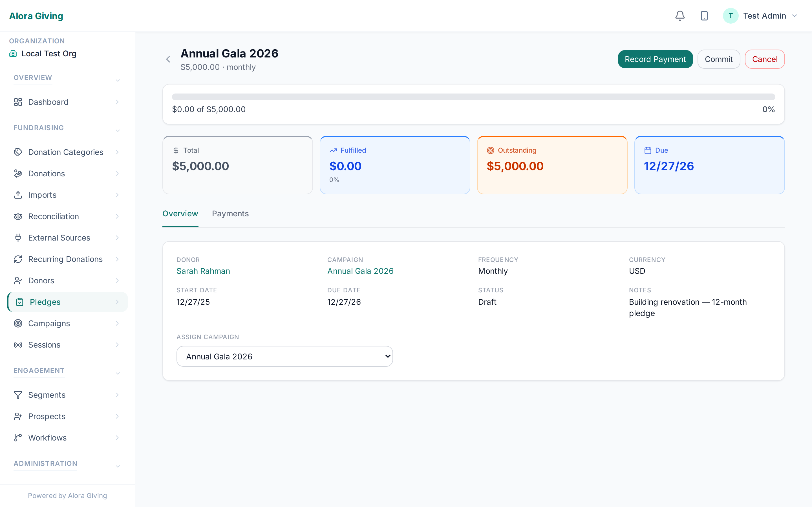Select the Overview tab
This screenshot has height=507, width=812.
coord(180,214)
